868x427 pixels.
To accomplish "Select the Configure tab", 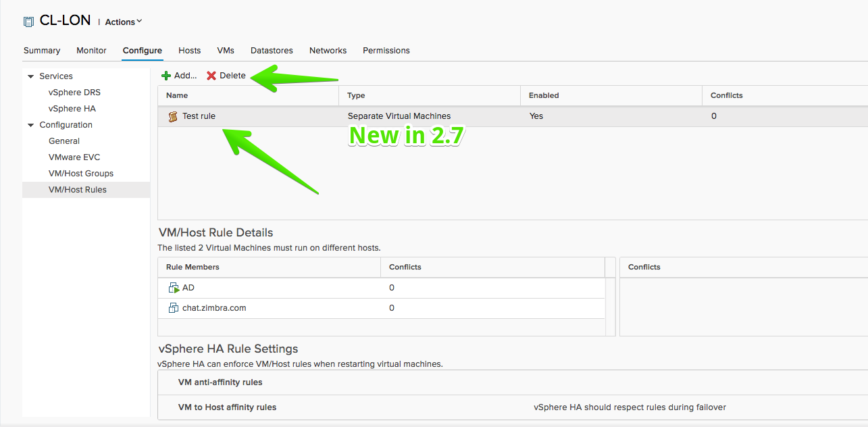I will coord(143,51).
